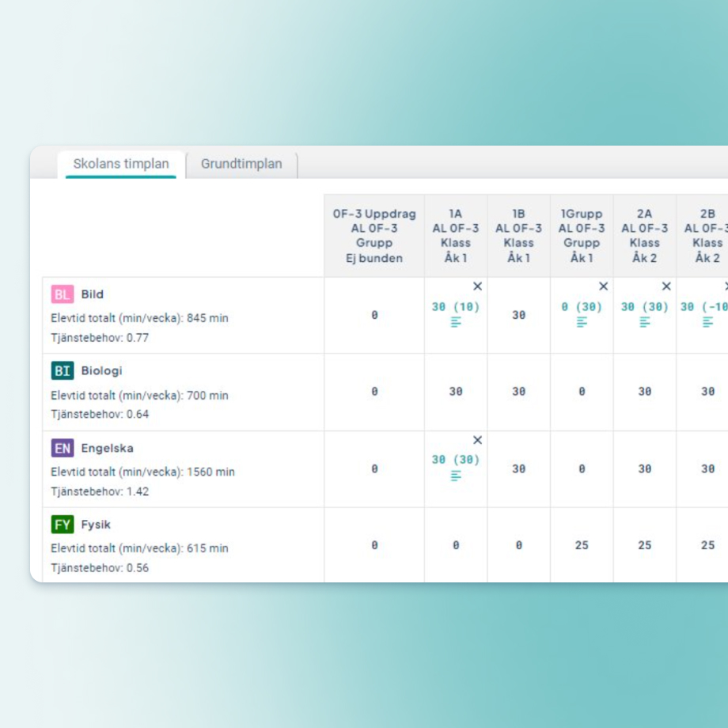Click the pink BL Bild subject badge
The width and height of the screenshot is (728, 728).
[x=62, y=294]
